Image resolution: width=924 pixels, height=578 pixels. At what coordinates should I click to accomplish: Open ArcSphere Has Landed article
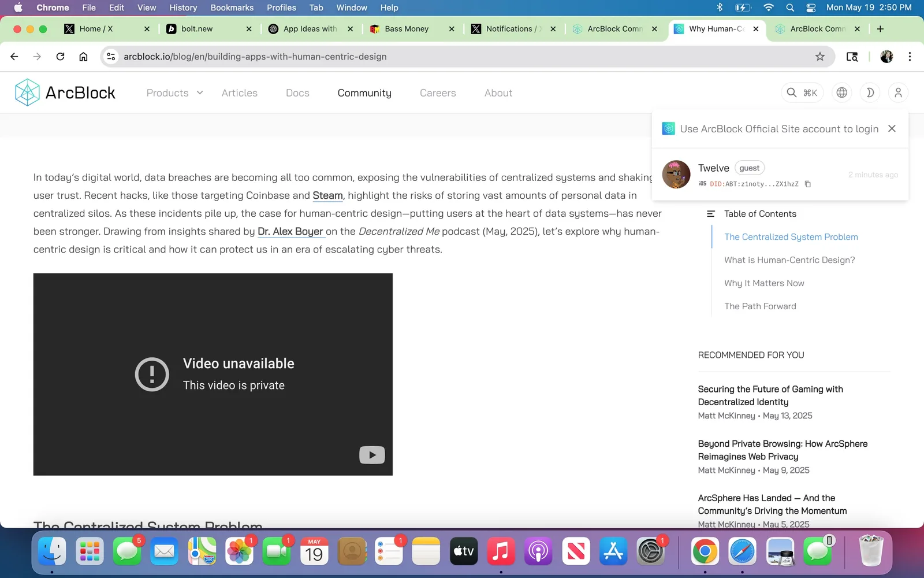(x=772, y=504)
